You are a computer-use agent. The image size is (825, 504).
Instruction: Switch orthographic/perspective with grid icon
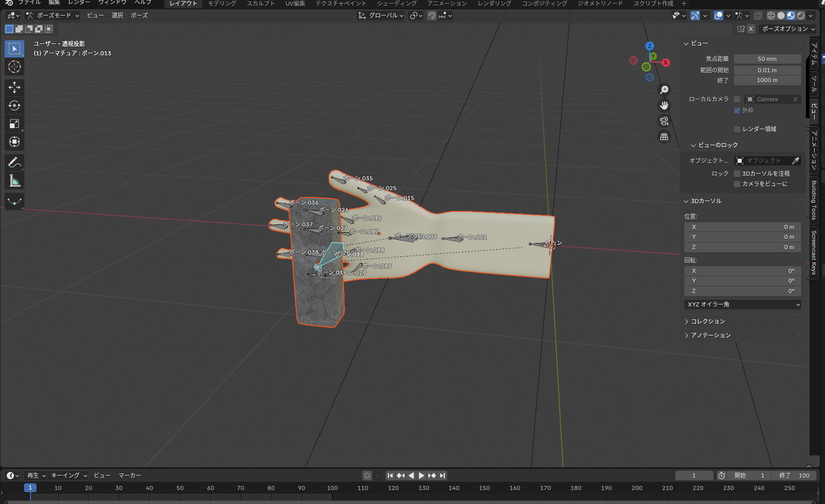click(664, 137)
